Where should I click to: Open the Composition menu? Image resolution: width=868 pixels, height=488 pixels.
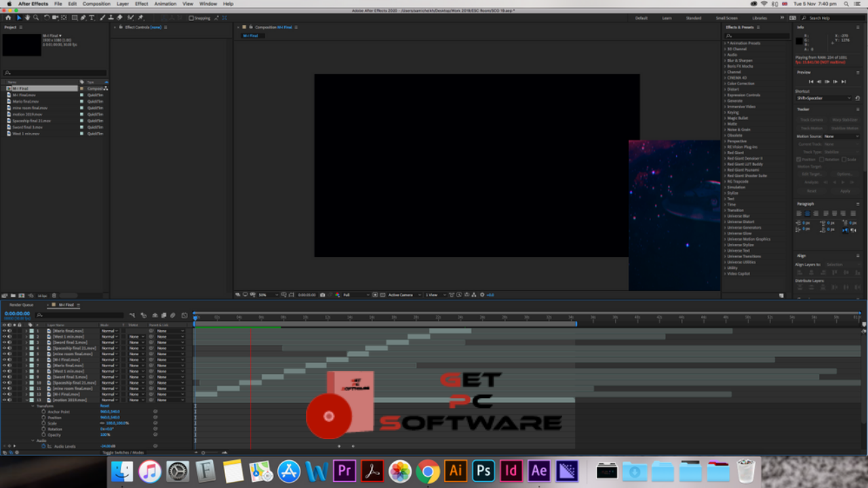click(96, 3)
